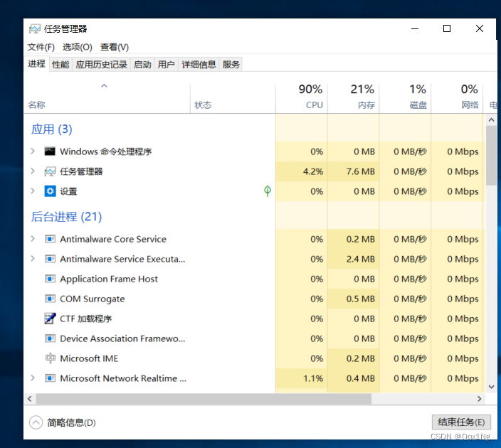The width and height of the screenshot is (501, 448).
Task: Click the Task Manager title bar icon
Action: (34, 28)
